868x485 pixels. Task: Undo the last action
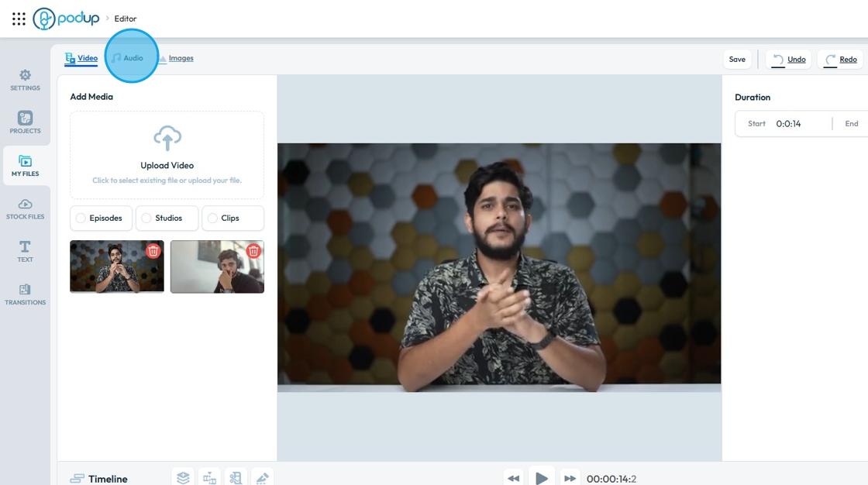(x=789, y=59)
